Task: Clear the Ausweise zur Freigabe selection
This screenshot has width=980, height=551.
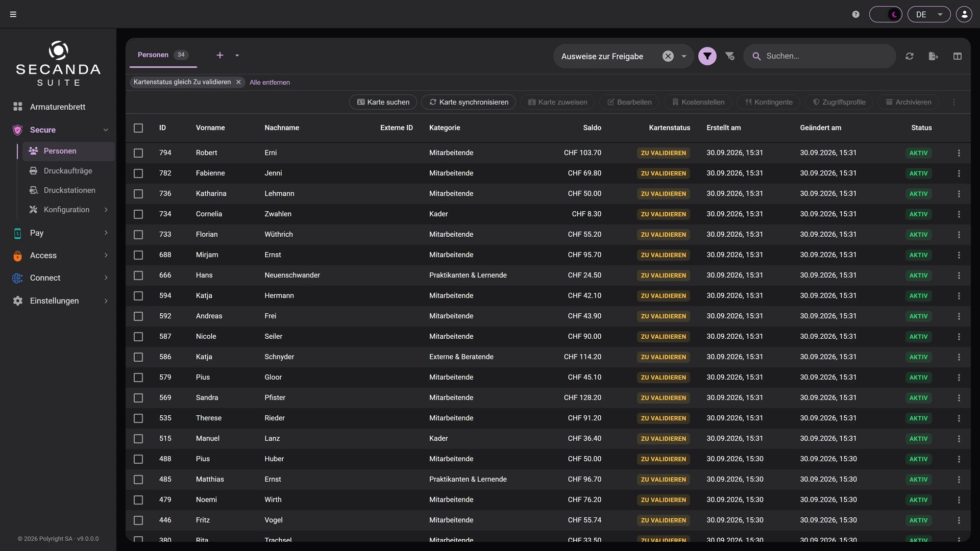Action: pos(668,56)
